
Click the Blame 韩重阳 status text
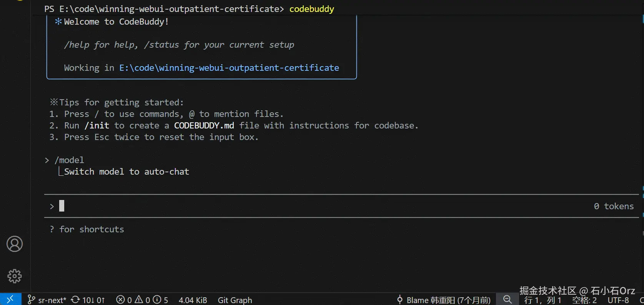pos(448,300)
